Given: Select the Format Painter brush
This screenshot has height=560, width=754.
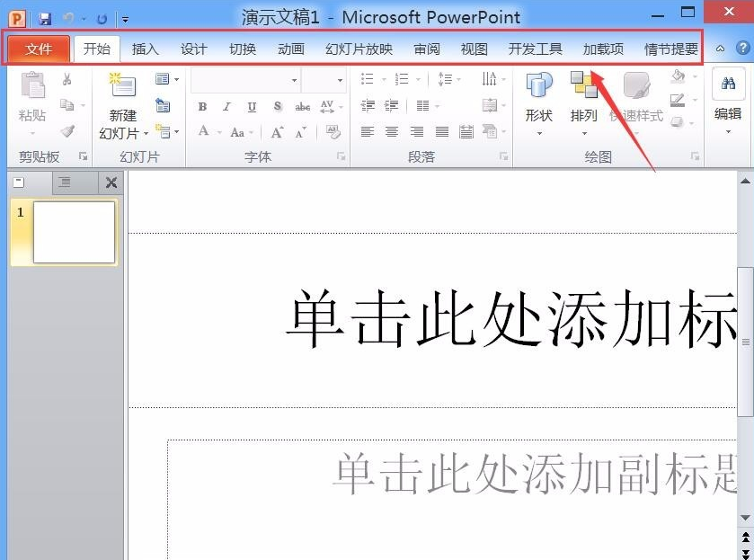Looking at the screenshot, I should pos(67,131).
